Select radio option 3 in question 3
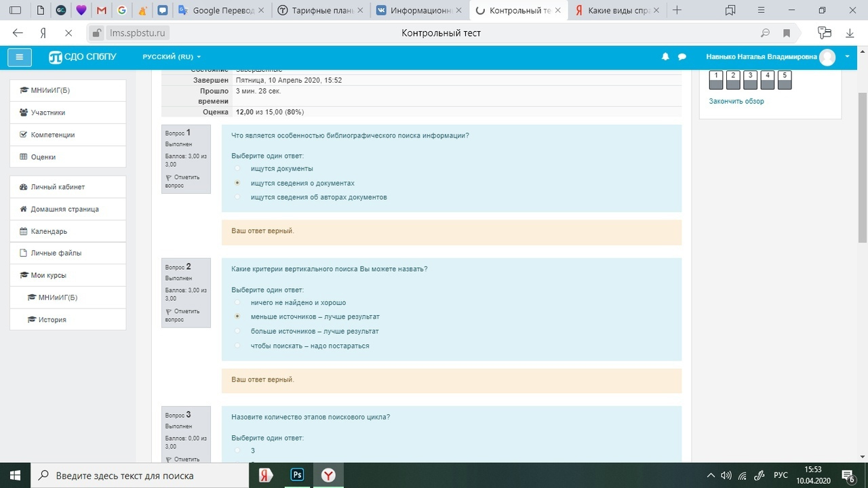This screenshot has height=488, width=868. click(x=237, y=450)
